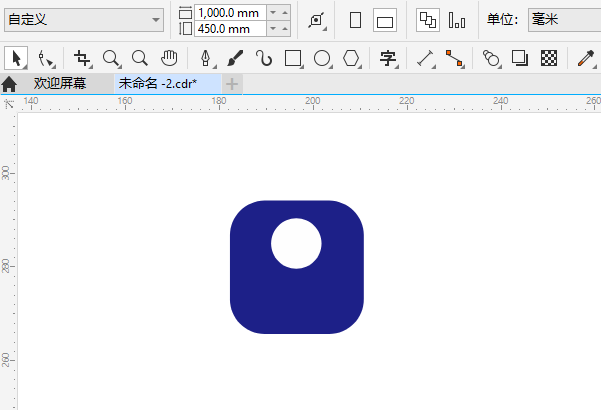Screen dimensions: 601x410
Task: Select the Pen tool
Action: (206, 59)
